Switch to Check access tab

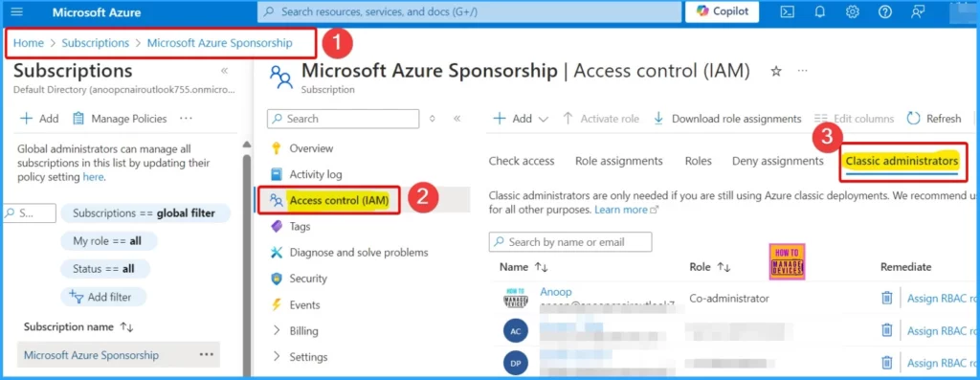tap(522, 161)
